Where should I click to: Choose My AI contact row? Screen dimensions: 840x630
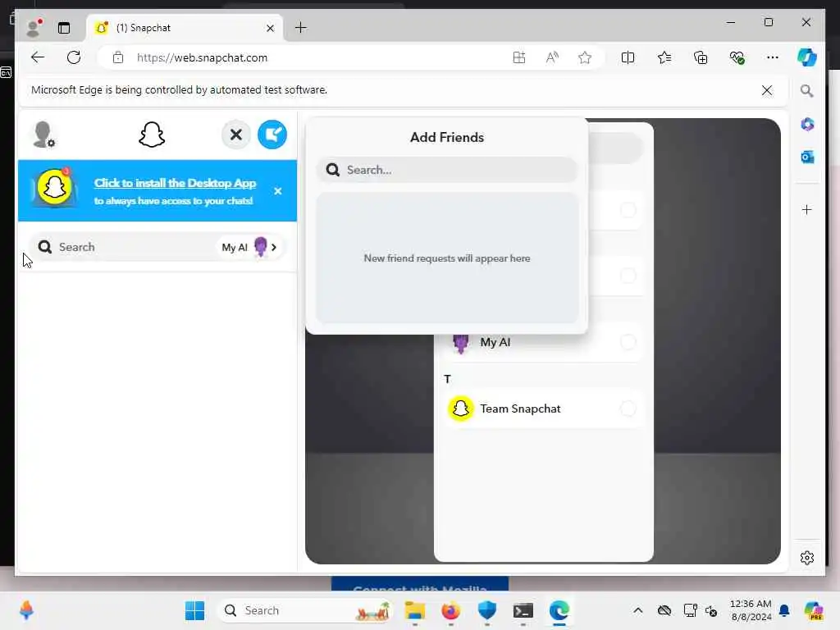click(543, 342)
